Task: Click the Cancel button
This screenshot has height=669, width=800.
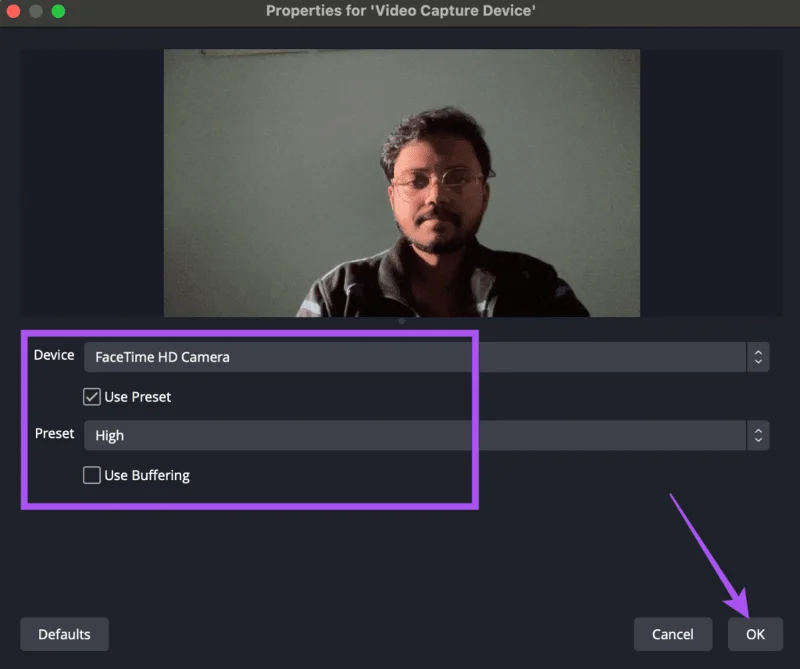Action: [x=672, y=634]
